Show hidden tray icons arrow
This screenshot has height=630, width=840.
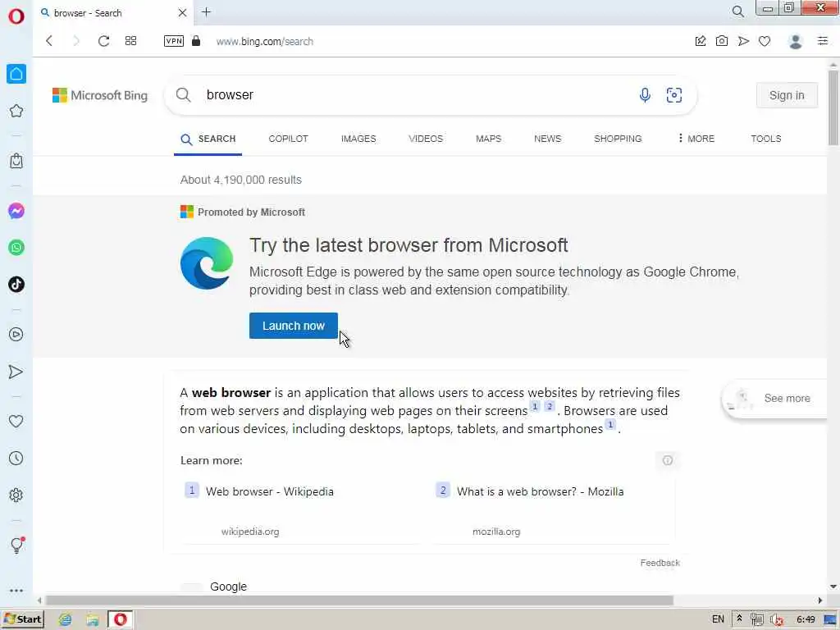tap(739, 619)
